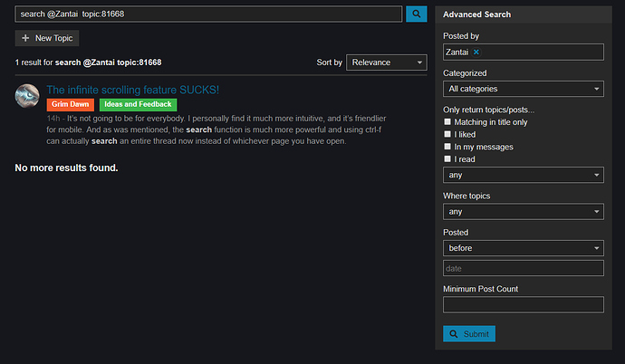Check the I liked option

click(x=447, y=134)
